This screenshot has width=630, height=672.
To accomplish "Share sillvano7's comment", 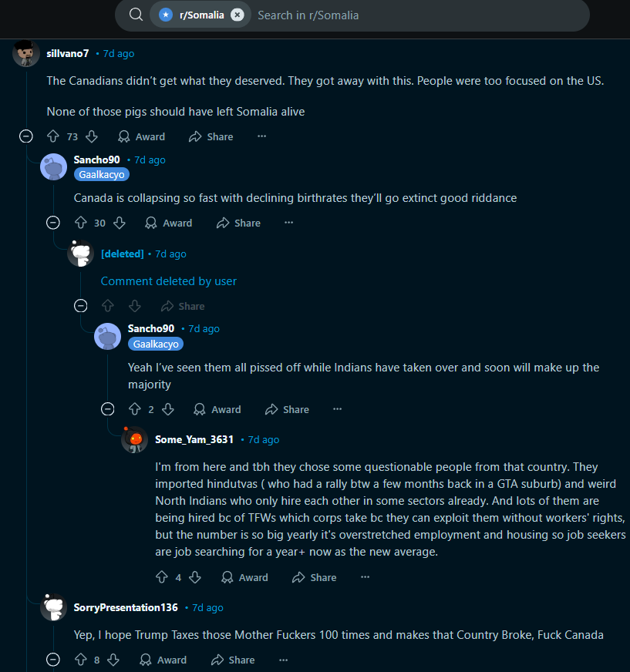I will [211, 136].
